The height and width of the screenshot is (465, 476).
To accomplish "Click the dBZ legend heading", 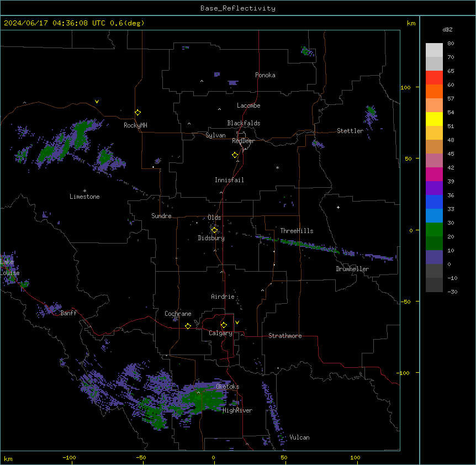I will (x=447, y=30).
